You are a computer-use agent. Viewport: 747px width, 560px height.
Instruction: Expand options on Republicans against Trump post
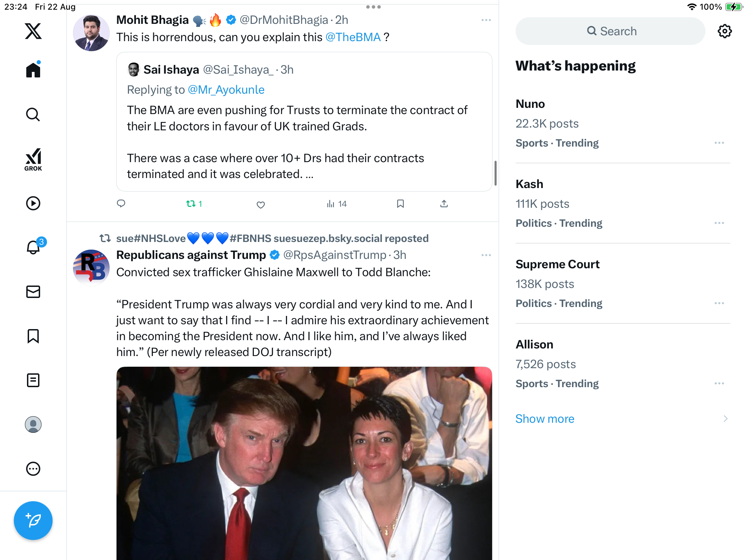click(x=486, y=255)
